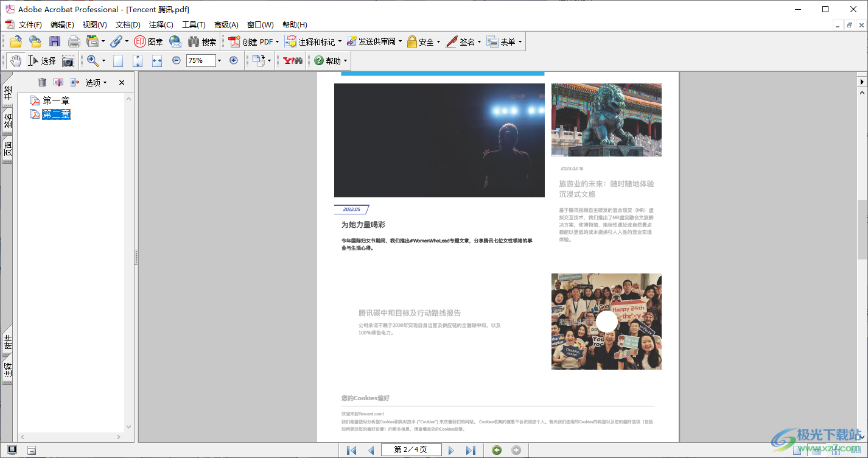Open the 文档(D) menu

coord(128,25)
